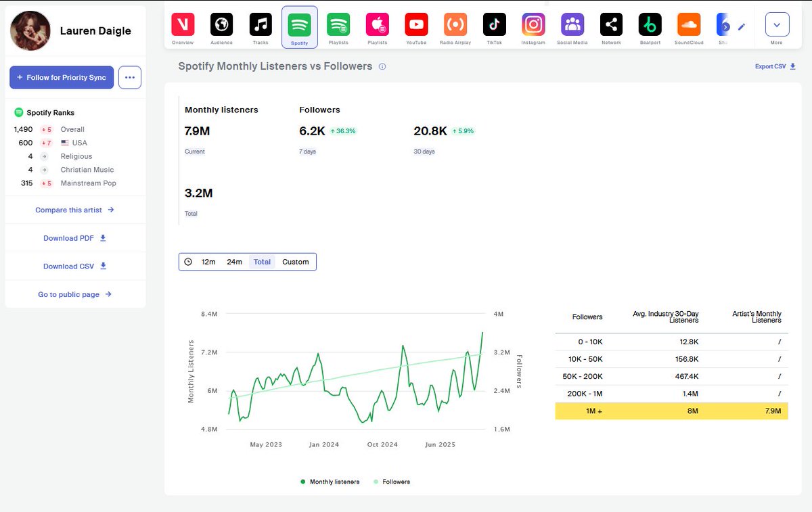The height and width of the screenshot is (512, 812).
Task: Click the Spotify Ranks logo icon
Action: tap(18, 112)
